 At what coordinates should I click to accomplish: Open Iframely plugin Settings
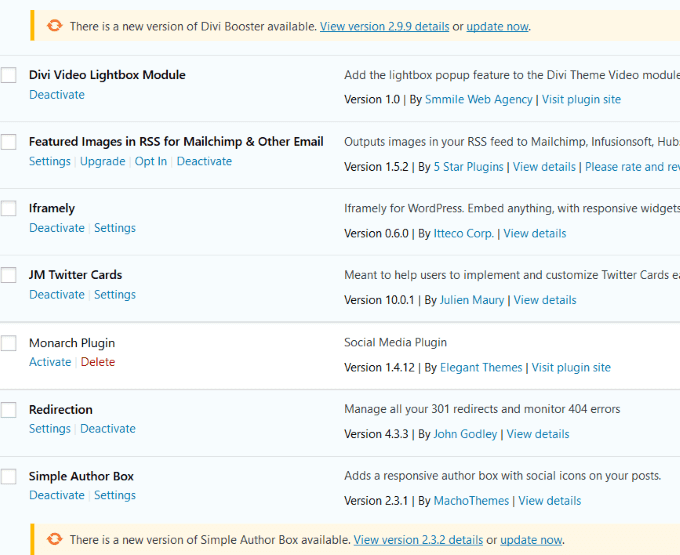115,228
